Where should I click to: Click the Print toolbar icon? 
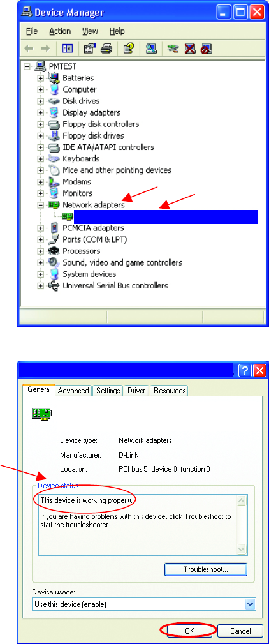point(106,49)
